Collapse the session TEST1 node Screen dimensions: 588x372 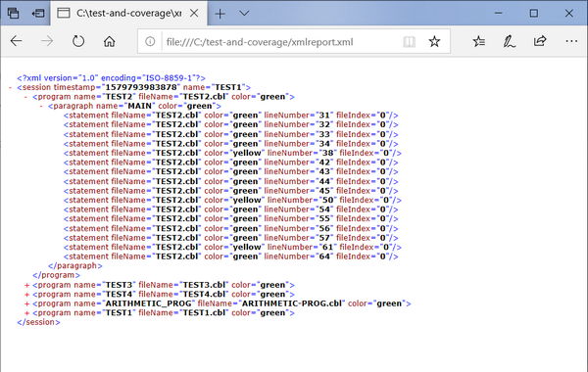(x=11, y=88)
